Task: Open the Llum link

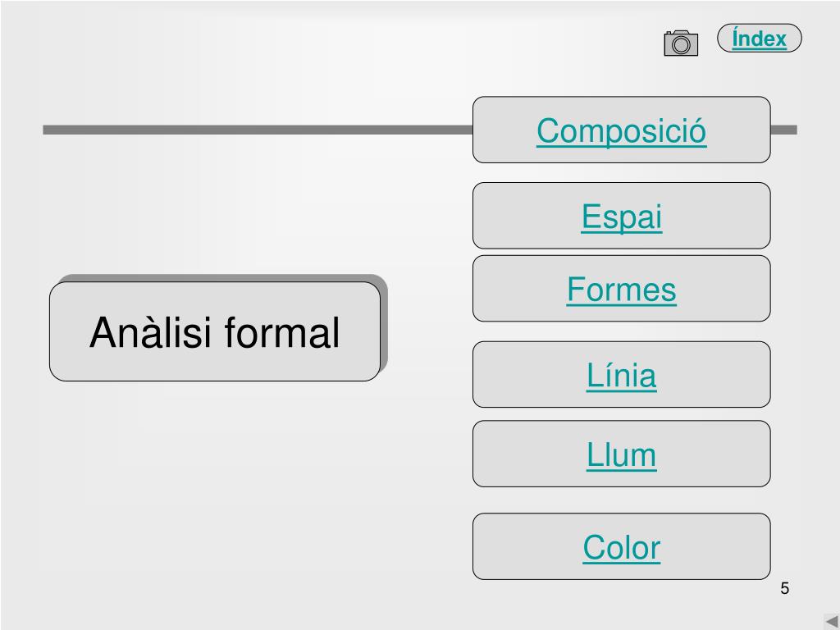Action: click(x=622, y=455)
